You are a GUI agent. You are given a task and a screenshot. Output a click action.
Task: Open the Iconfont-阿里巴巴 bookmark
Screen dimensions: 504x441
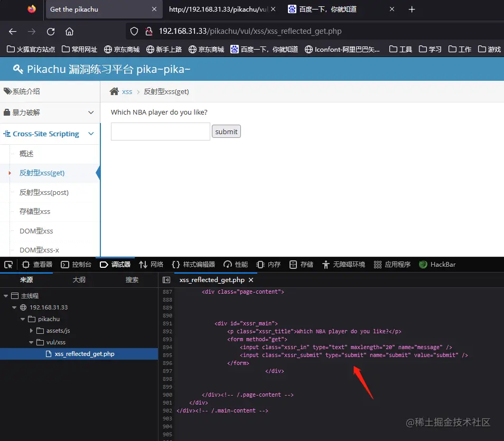(x=342, y=49)
